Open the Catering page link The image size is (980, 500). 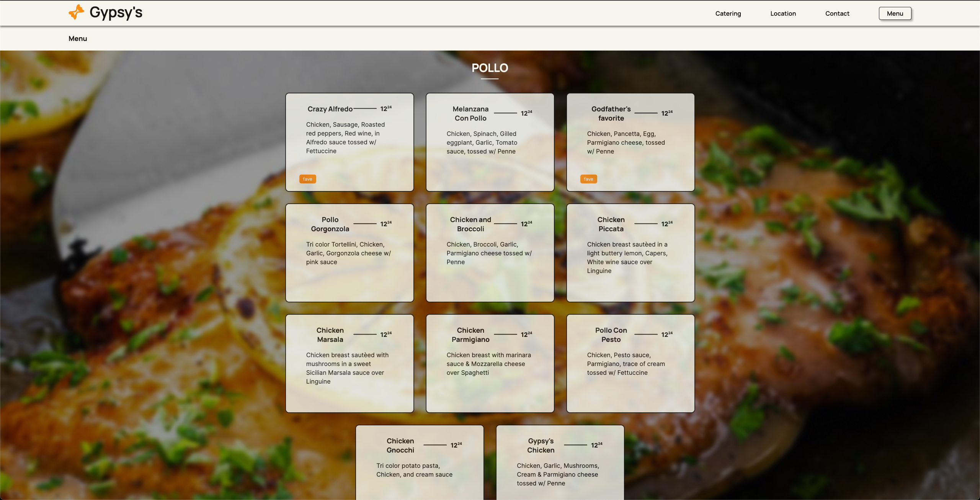pyautogui.click(x=728, y=13)
